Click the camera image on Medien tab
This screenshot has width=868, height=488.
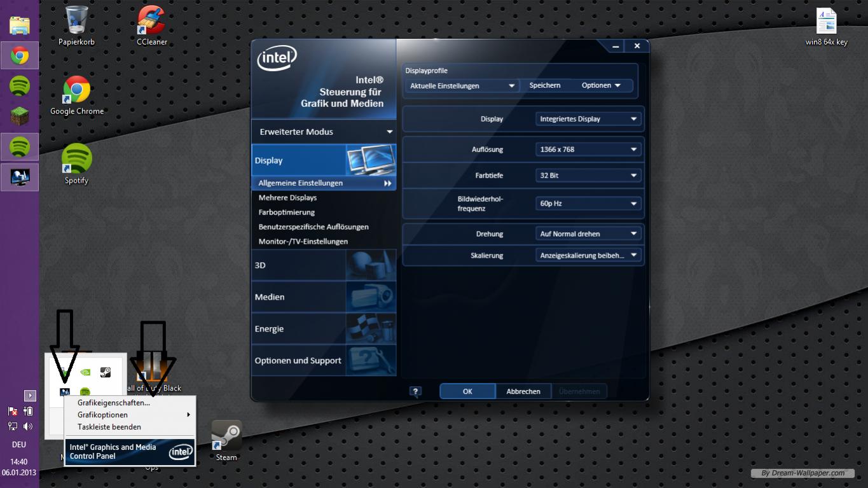click(371, 297)
